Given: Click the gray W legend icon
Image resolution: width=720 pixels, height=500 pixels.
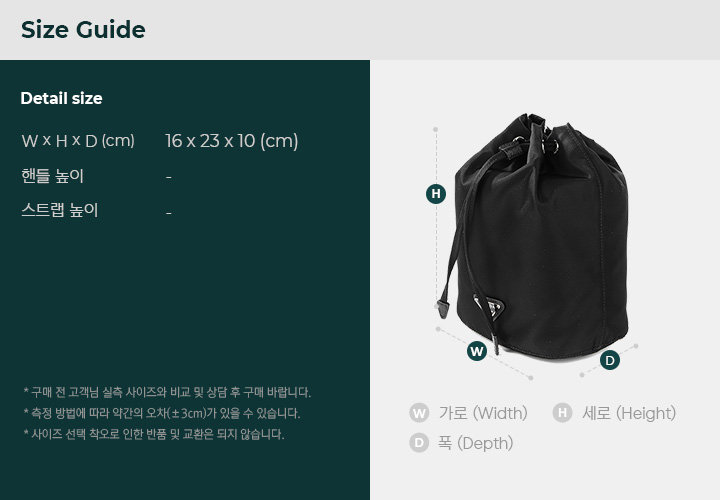Looking at the screenshot, I should [x=419, y=413].
